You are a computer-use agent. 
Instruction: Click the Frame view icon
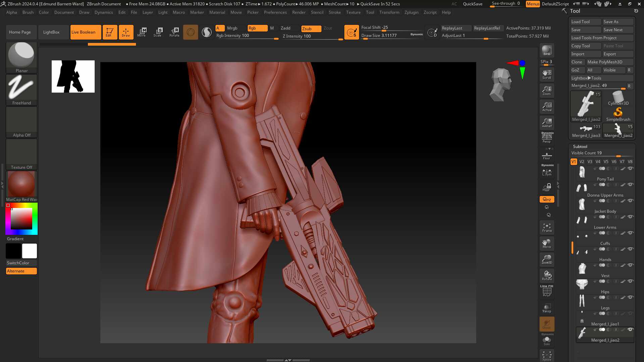[x=547, y=227]
